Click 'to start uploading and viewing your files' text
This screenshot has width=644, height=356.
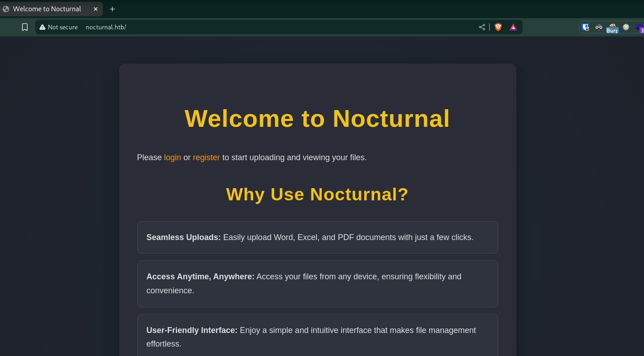pos(295,157)
